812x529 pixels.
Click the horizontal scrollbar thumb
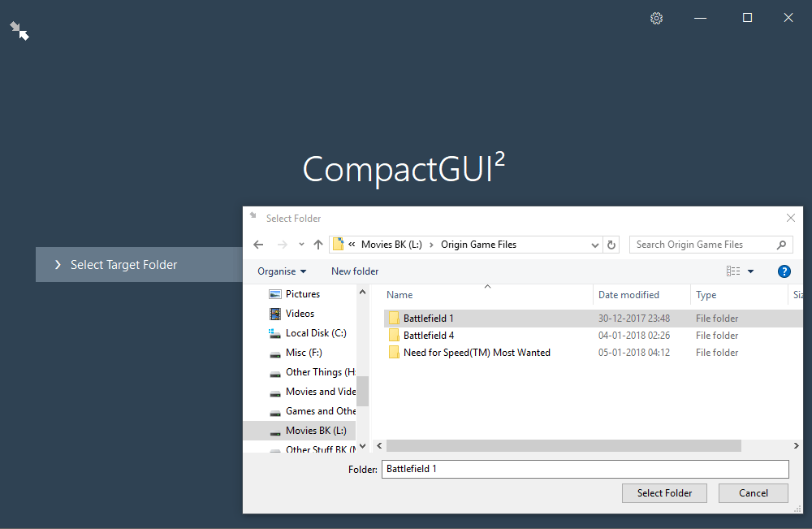564,446
